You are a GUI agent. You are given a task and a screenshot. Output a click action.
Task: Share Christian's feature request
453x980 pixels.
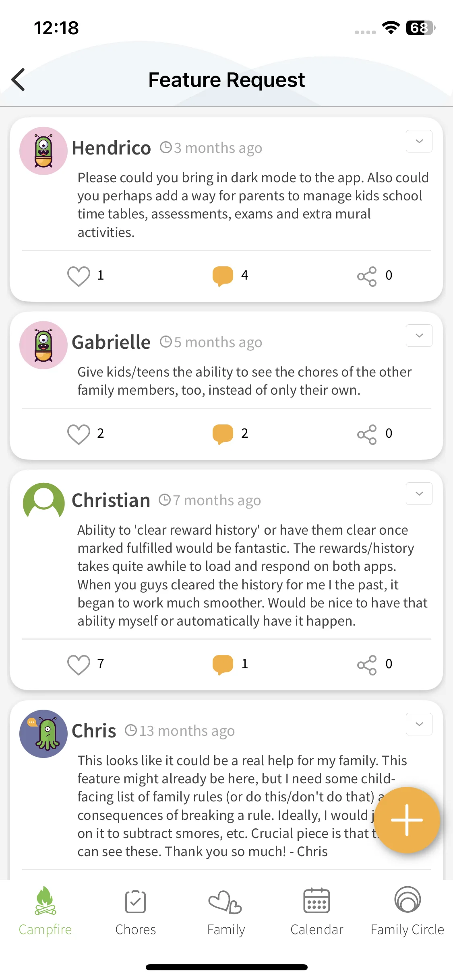(367, 665)
